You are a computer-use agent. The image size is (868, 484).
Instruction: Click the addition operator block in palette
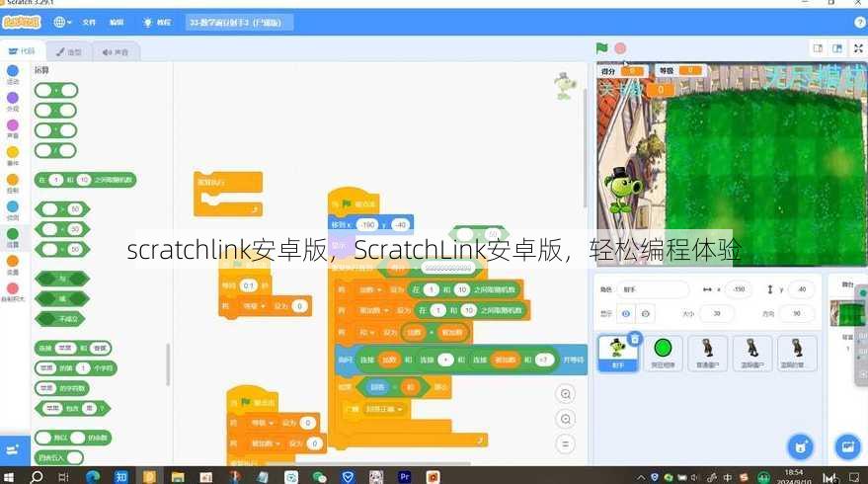pos(56,90)
